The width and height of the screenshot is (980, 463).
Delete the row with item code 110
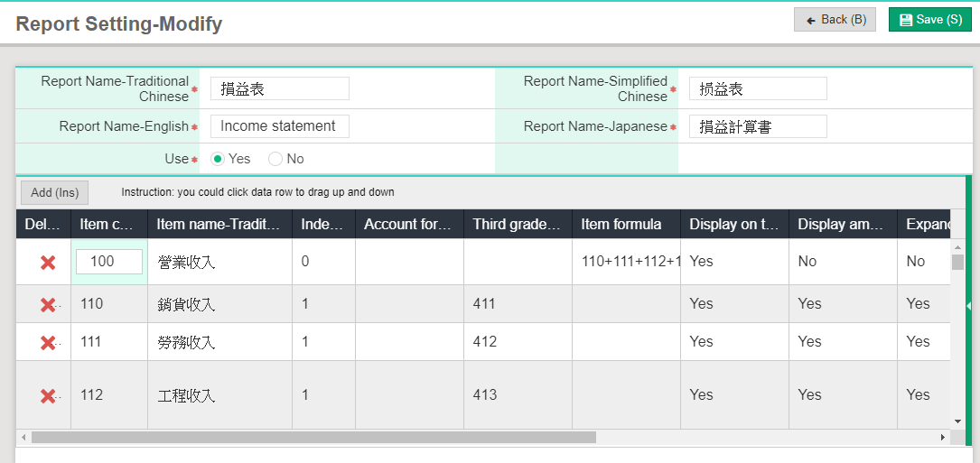[x=48, y=305]
